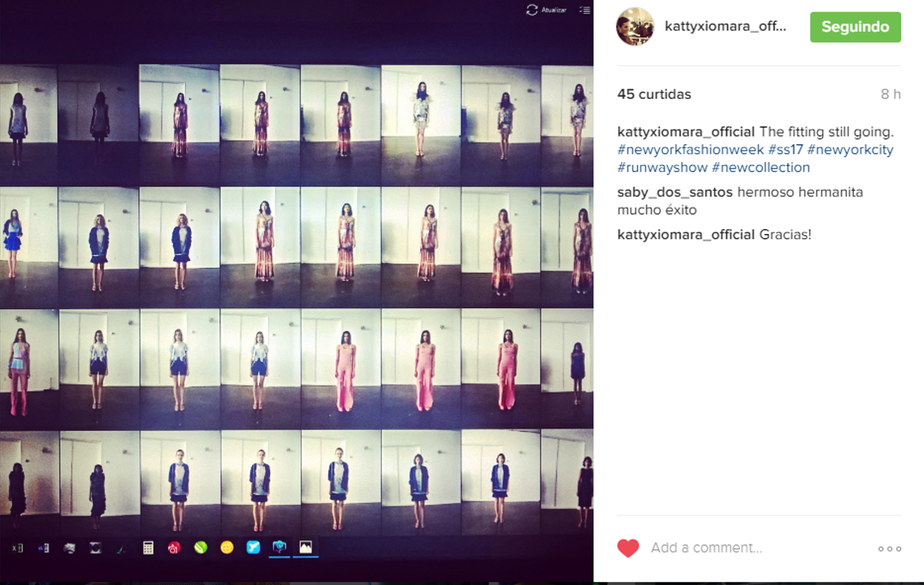Open the #newyorkfashionweek hashtag

[690, 150]
